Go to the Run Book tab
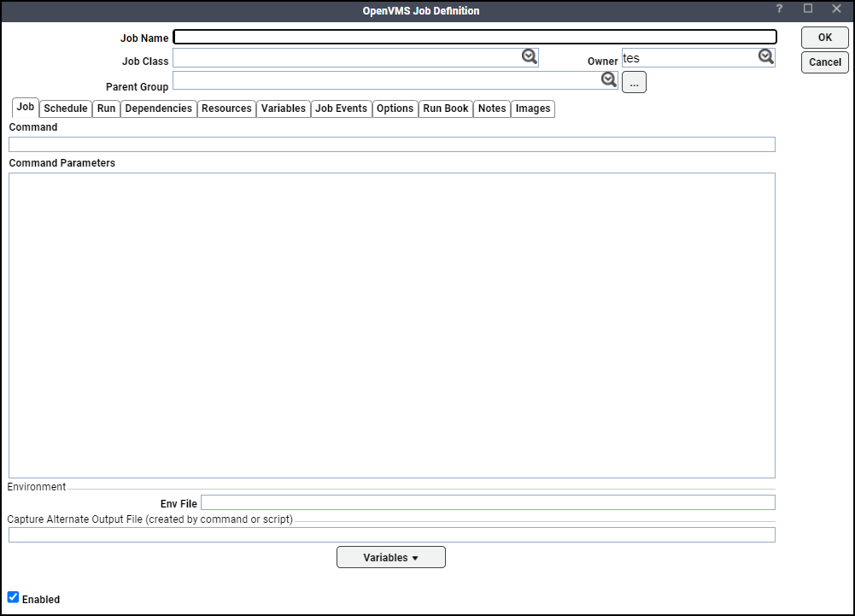 [x=445, y=109]
